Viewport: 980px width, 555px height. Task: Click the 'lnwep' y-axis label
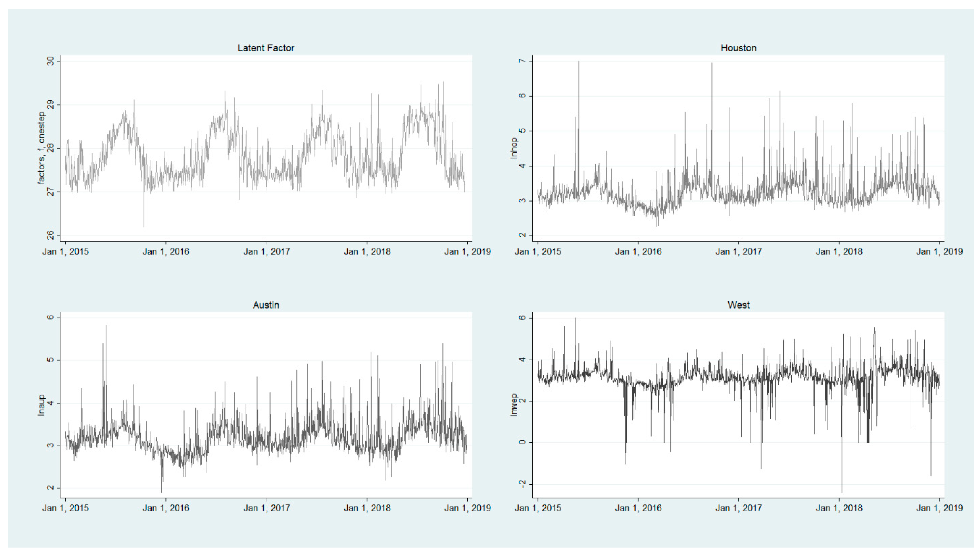513,405
